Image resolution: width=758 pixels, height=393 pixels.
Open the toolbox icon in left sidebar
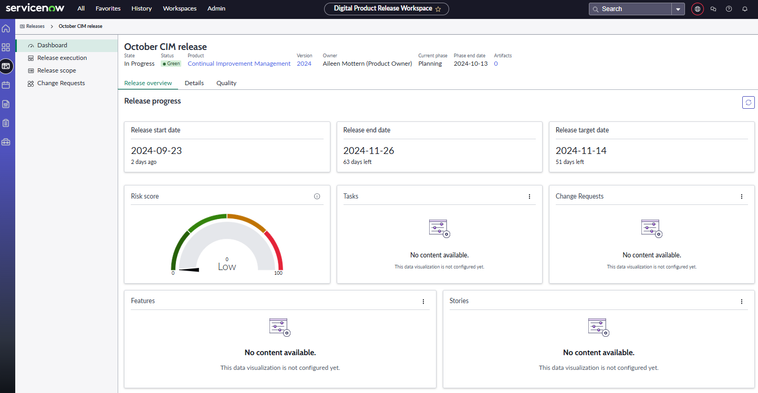(6, 142)
